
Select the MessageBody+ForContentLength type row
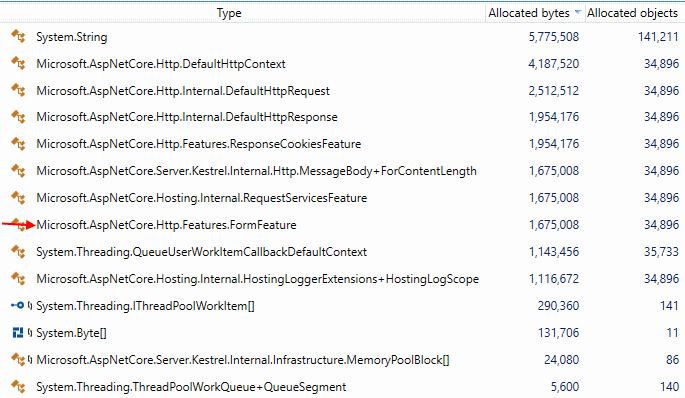point(342,171)
